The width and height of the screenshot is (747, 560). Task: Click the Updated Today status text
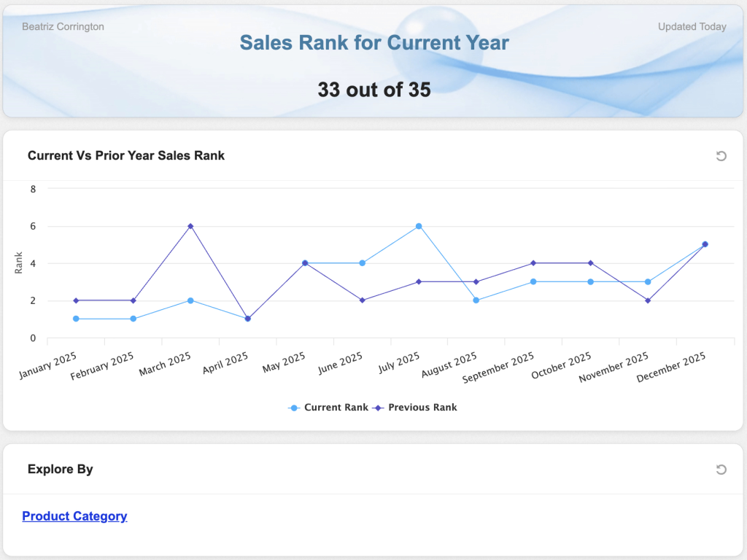coord(692,27)
